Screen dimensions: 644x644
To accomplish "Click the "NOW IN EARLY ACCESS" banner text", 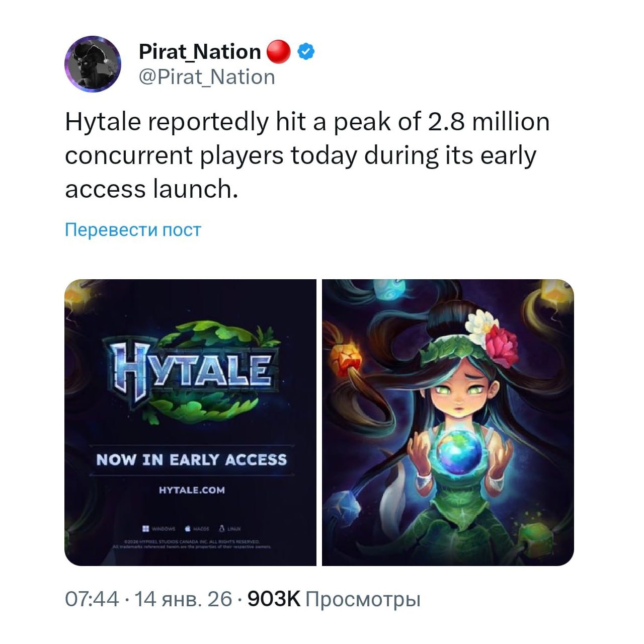I will (191, 459).
